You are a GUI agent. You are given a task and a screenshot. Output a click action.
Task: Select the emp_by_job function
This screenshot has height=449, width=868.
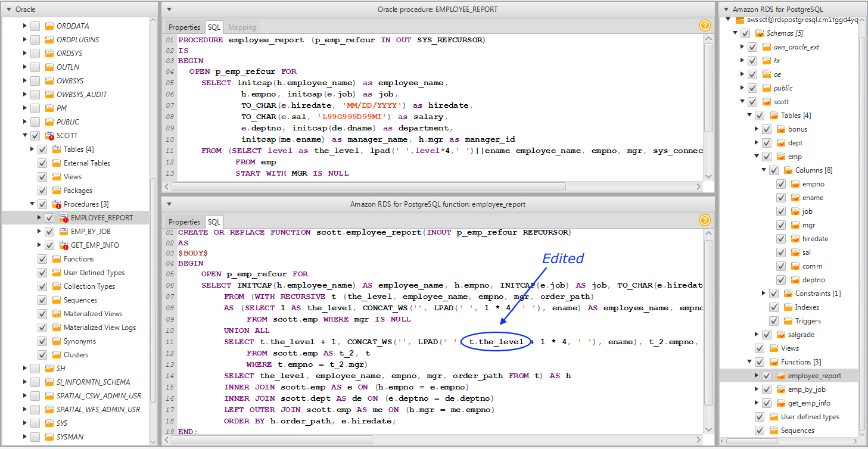click(x=807, y=389)
